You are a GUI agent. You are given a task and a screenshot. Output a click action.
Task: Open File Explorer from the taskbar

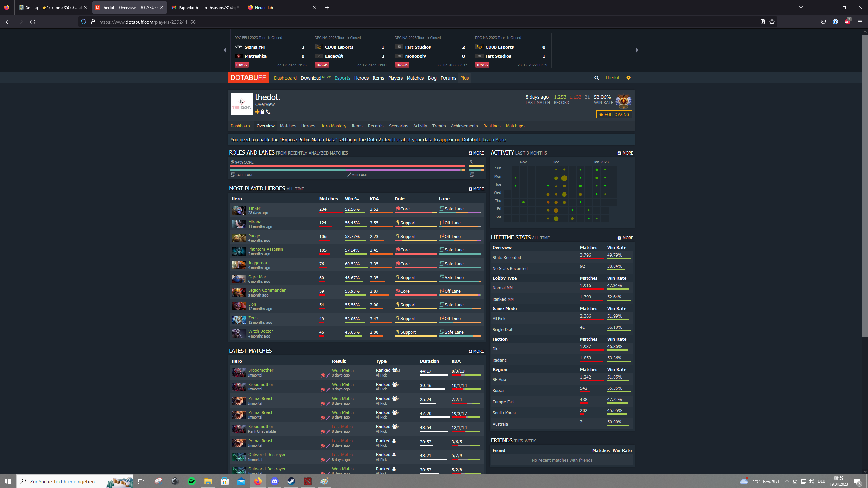[x=208, y=481]
